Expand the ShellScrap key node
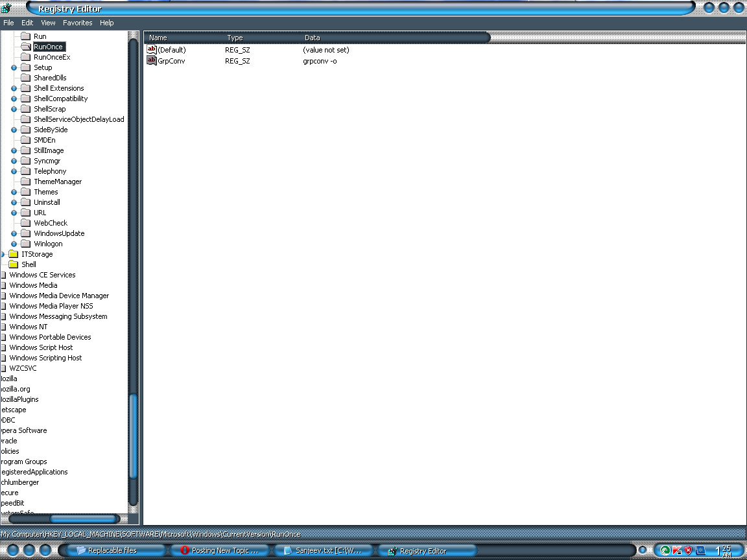The image size is (747, 560). (x=14, y=109)
